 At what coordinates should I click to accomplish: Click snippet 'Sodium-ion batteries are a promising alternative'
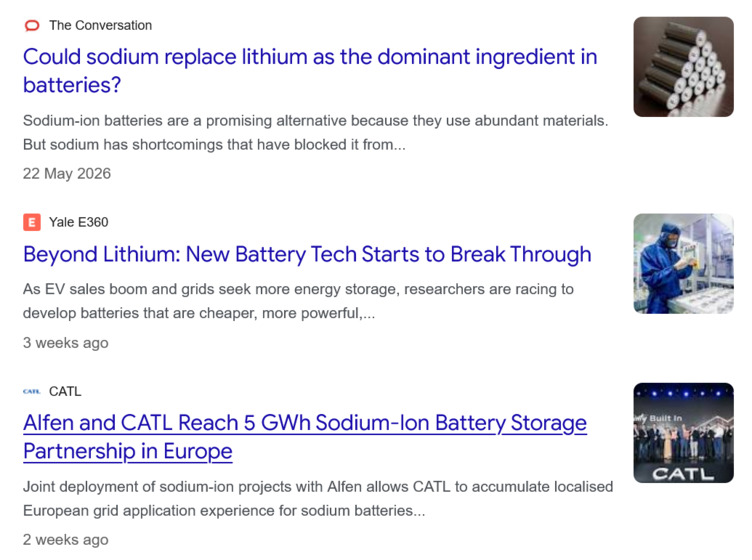(315, 133)
